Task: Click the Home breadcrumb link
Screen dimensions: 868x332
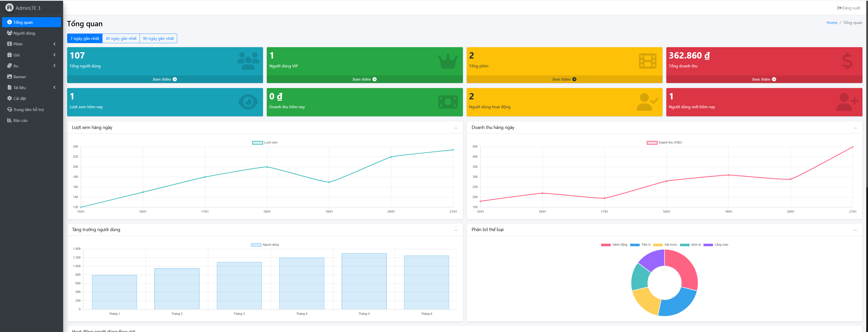Action: point(832,22)
